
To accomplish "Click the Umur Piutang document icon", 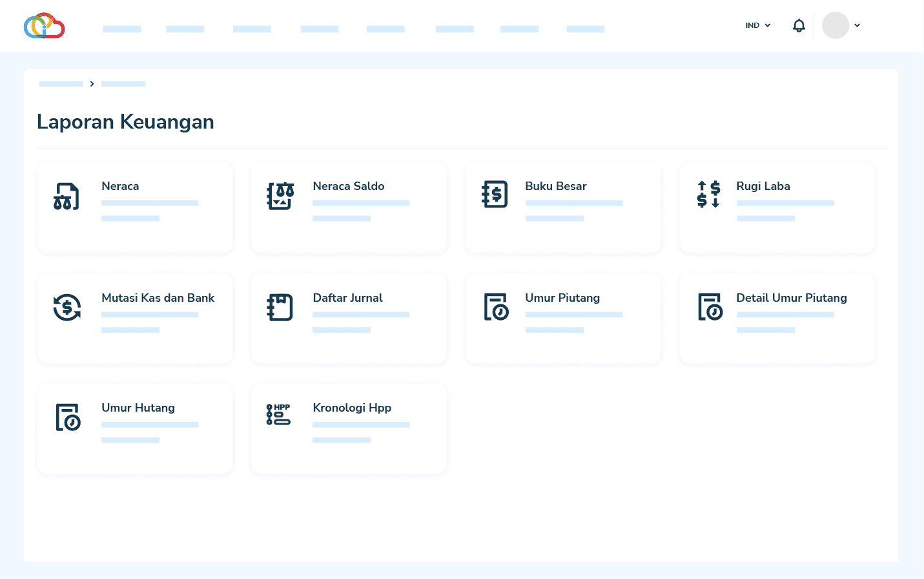I will tap(496, 307).
